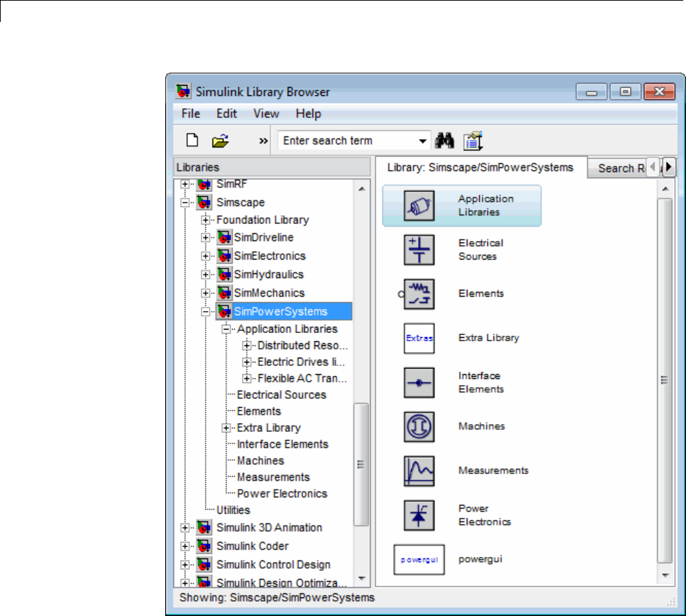This screenshot has height=616, width=686.
Task: Click the New model icon in toolbar
Action: pos(192,140)
